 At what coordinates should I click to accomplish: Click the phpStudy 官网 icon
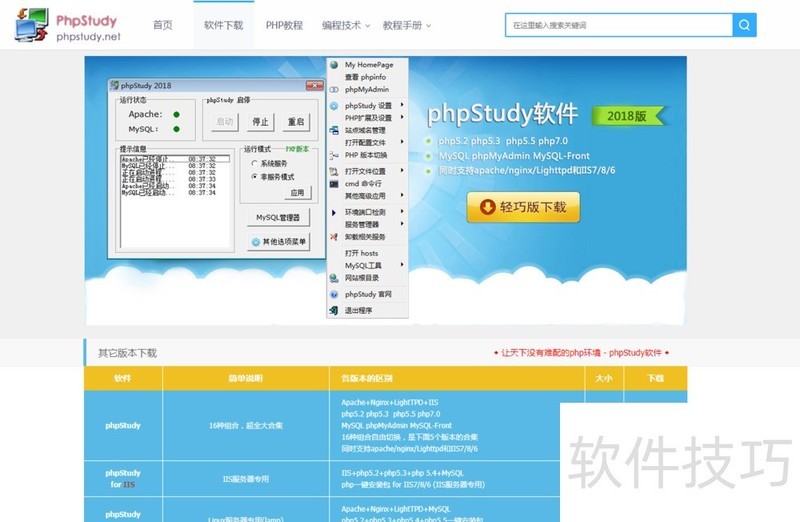click(x=334, y=294)
